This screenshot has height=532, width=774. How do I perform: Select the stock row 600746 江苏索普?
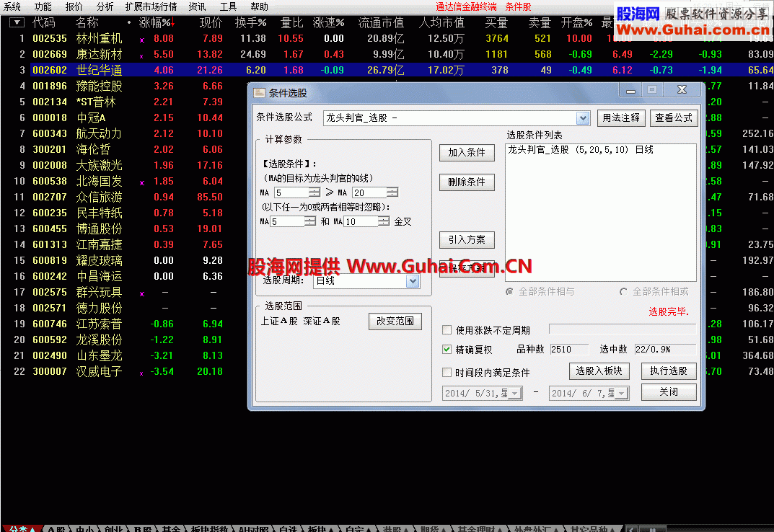pos(123,324)
